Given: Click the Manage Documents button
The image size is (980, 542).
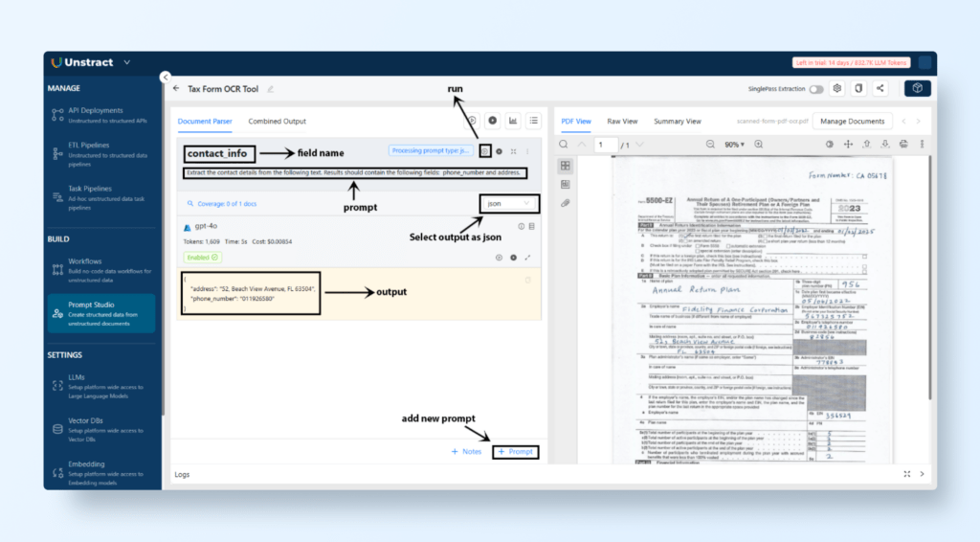Looking at the screenshot, I should coord(852,122).
